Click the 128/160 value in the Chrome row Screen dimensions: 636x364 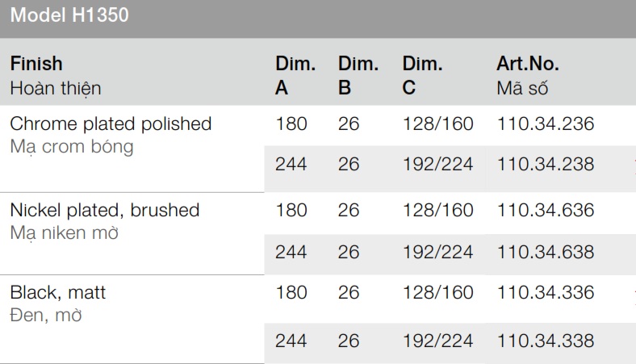tap(437, 124)
